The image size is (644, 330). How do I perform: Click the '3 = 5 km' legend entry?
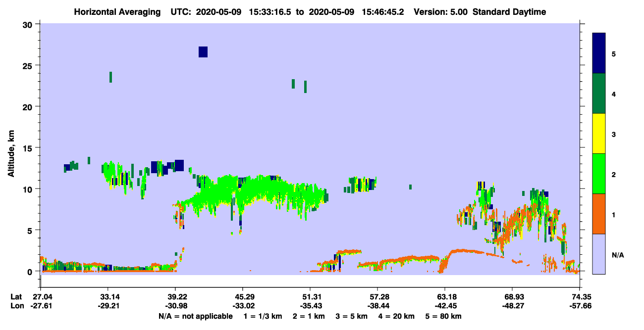click(x=351, y=316)
